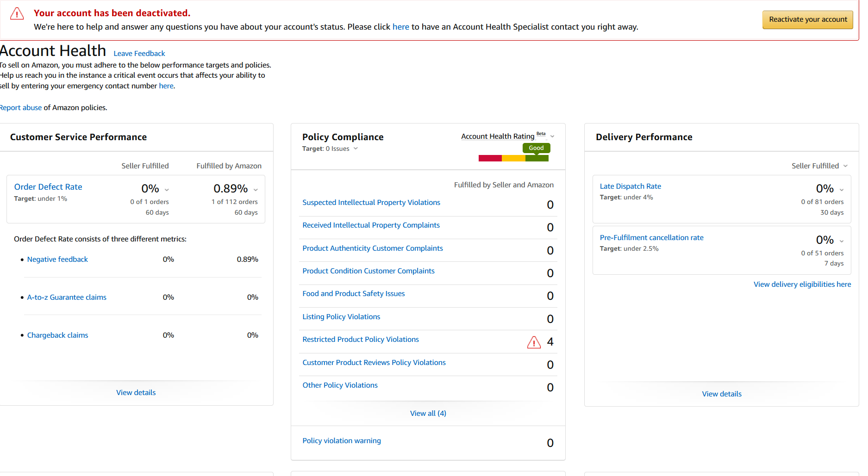Click the 'Target: under 4%' text

[x=626, y=198]
